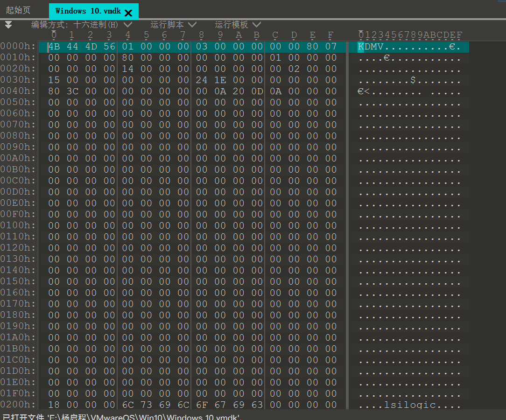Close the Windows 10.vmdk tab
The height and width of the screenshot is (420, 506).
(128, 13)
